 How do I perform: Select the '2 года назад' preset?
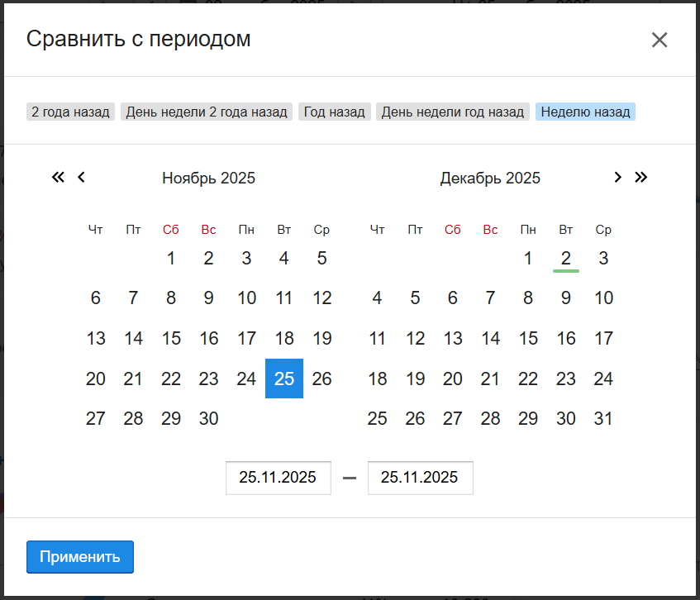[70, 112]
